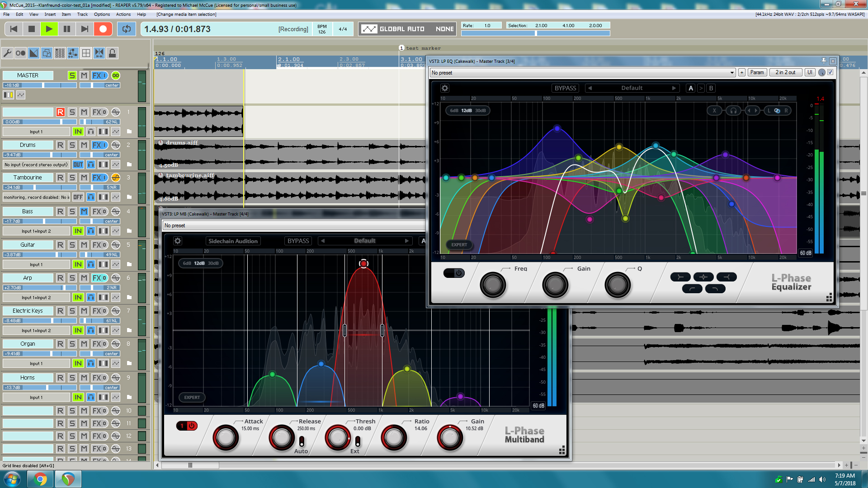
Task: Toggle the grid lines toolbar icon
Action: point(86,53)
